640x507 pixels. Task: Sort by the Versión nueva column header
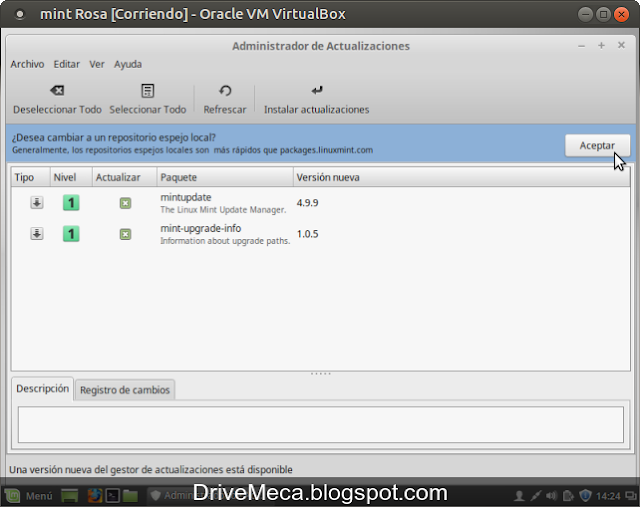click(x=462, y=177)
